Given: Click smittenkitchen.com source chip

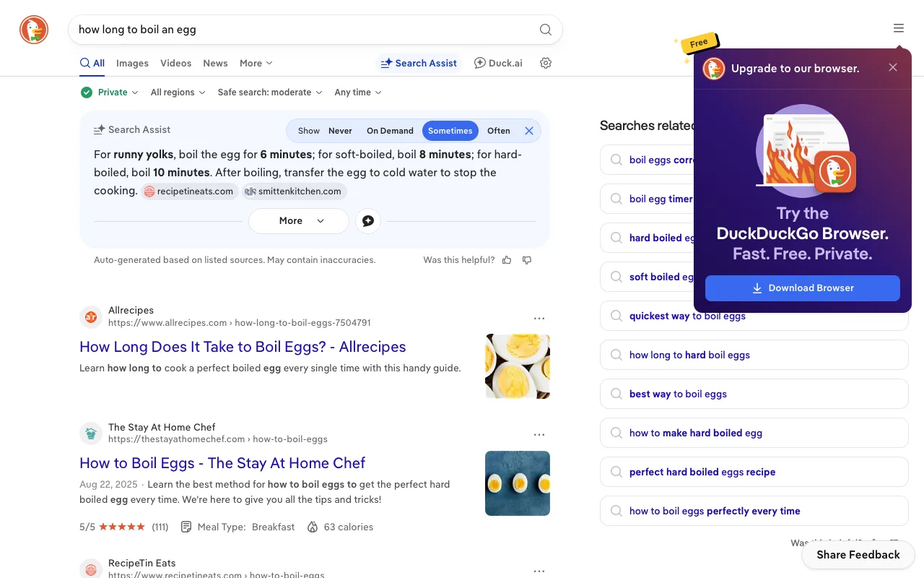Looking at the screenshot, I should click(x=295, y=191).
